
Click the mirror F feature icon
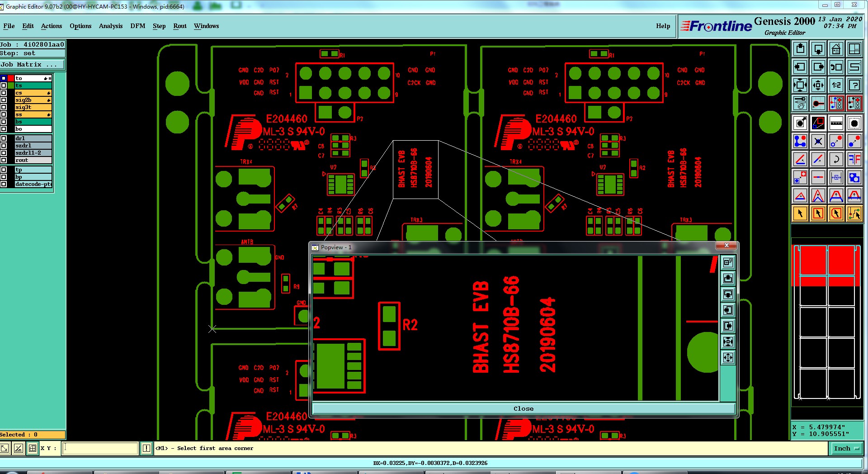854,159
